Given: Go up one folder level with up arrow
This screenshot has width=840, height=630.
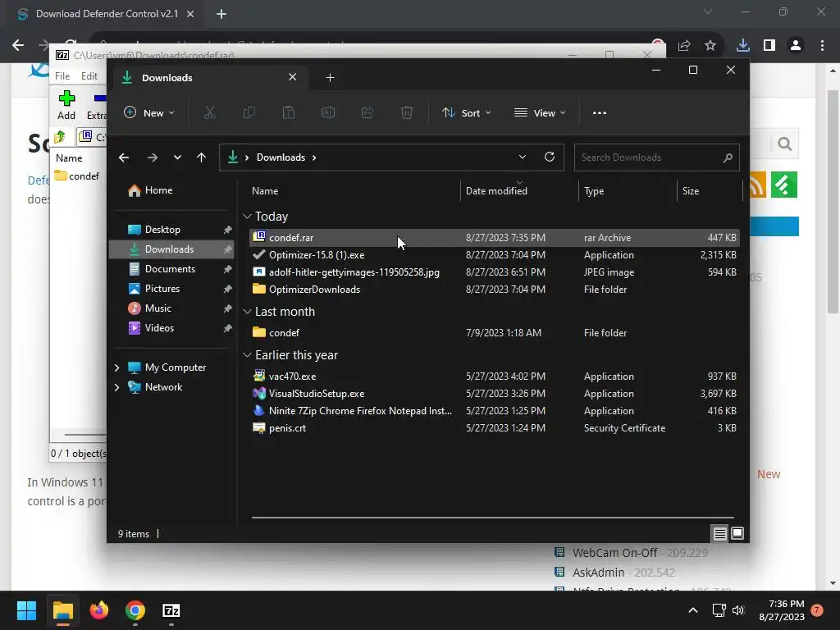Looking at the screenshot, I should click(202, 157).
